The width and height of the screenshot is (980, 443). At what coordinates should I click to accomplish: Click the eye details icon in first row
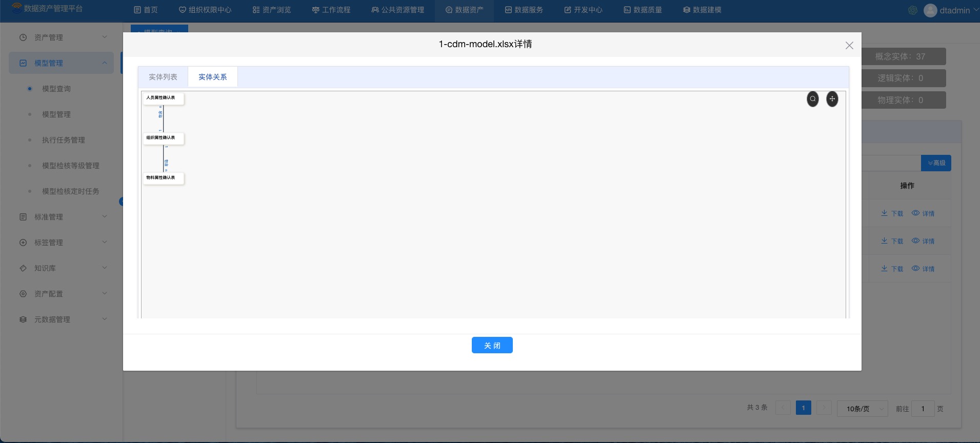pyautogui.click(x=915, y=213)
